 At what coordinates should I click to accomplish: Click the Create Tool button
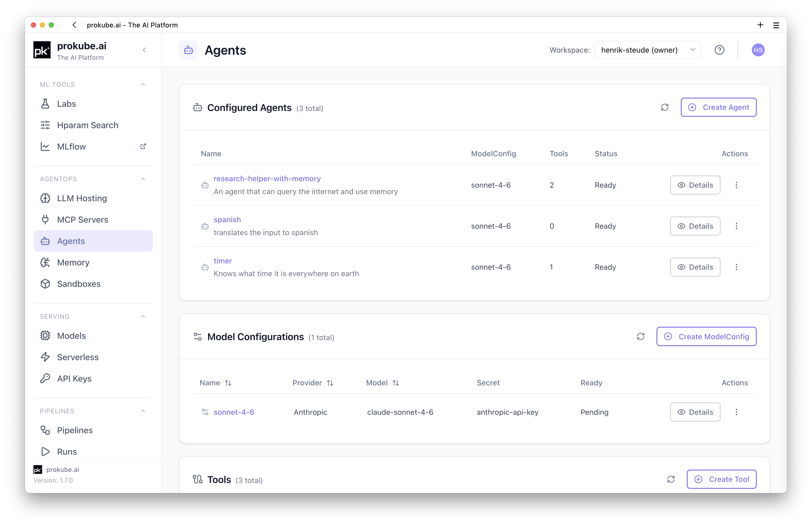point(721,479)
